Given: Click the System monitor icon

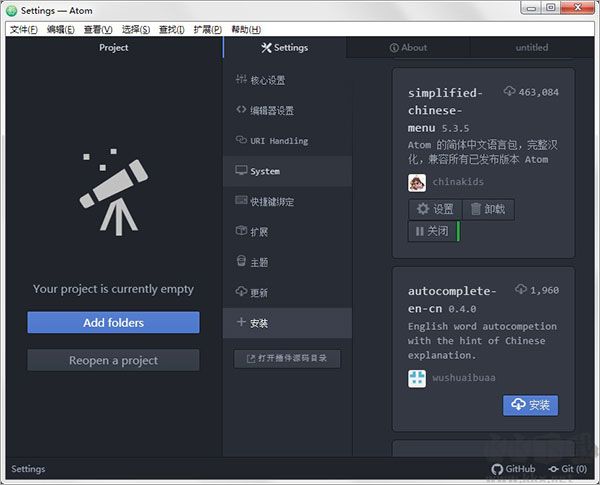Looking at the screenshot, I should (x=241, y=170).
